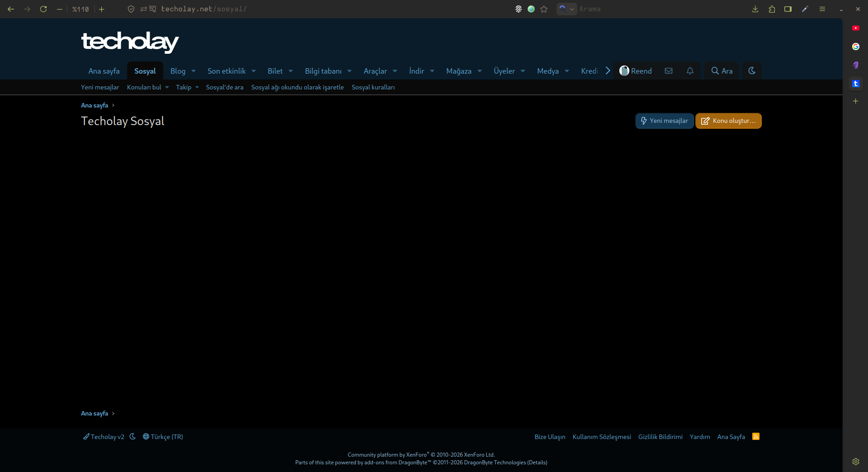Open the Ana sayfa nav tab

(104, 71)
